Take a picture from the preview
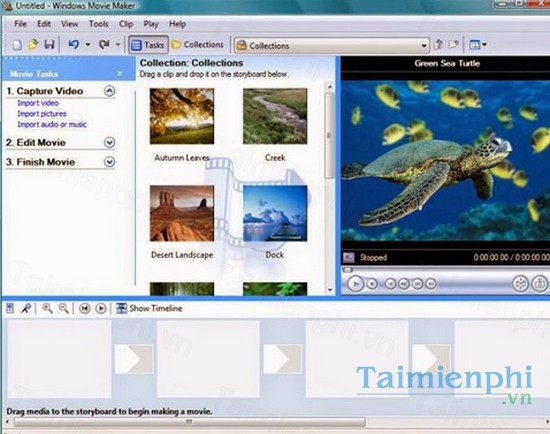 (x=539, y=283)
